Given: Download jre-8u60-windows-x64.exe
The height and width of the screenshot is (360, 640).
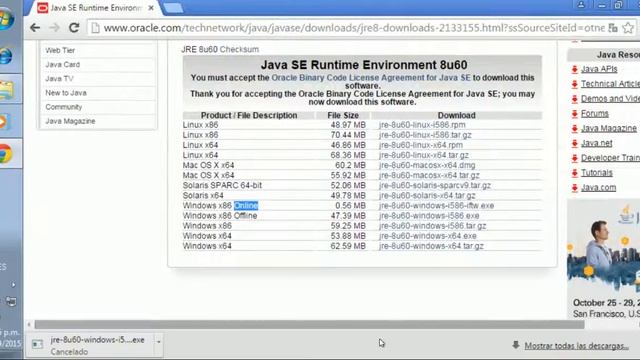Looking at the screenshot, I should [x=427, y=236].
